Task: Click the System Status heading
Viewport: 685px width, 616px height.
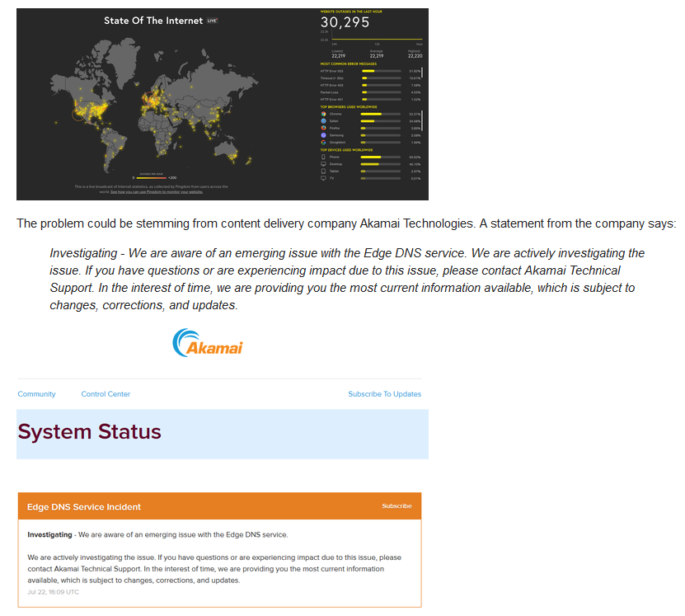Action: pyautogui.click(x=90, y=431)
